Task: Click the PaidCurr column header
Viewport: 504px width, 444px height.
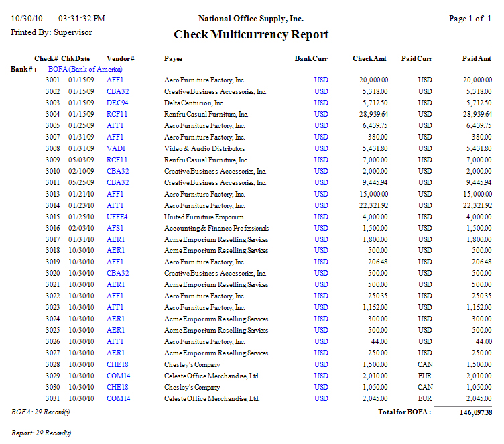Action: 417,59
